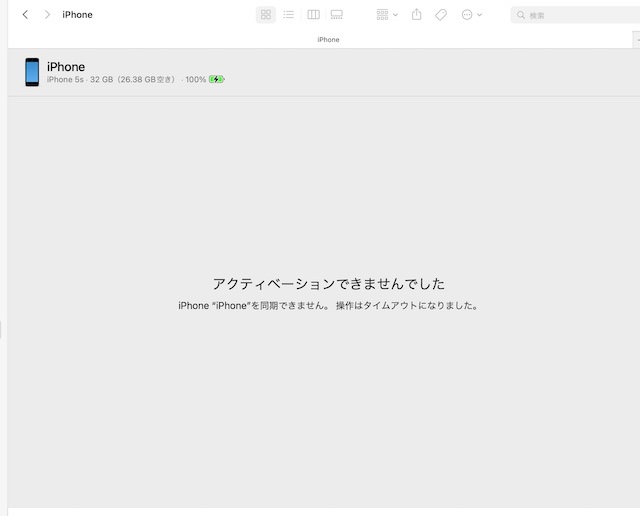Click the iPhone window title

[77, 15]
